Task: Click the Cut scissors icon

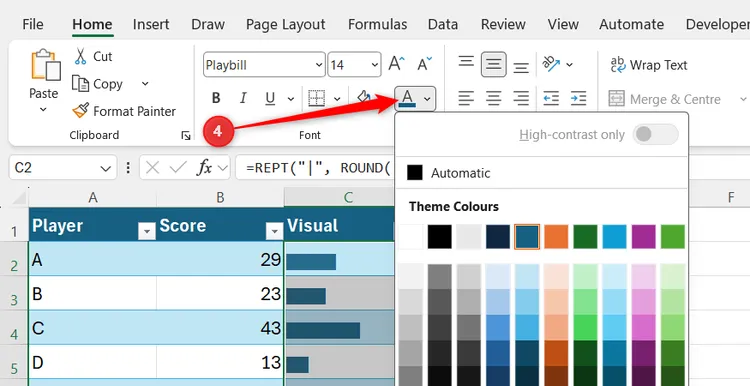Action: point(80,56)
